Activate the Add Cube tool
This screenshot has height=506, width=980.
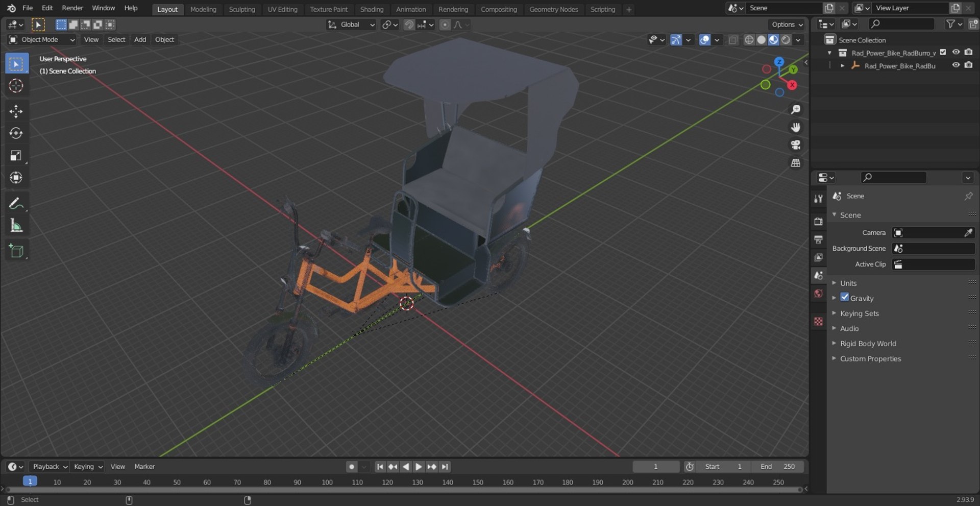(x=16, y=251)
